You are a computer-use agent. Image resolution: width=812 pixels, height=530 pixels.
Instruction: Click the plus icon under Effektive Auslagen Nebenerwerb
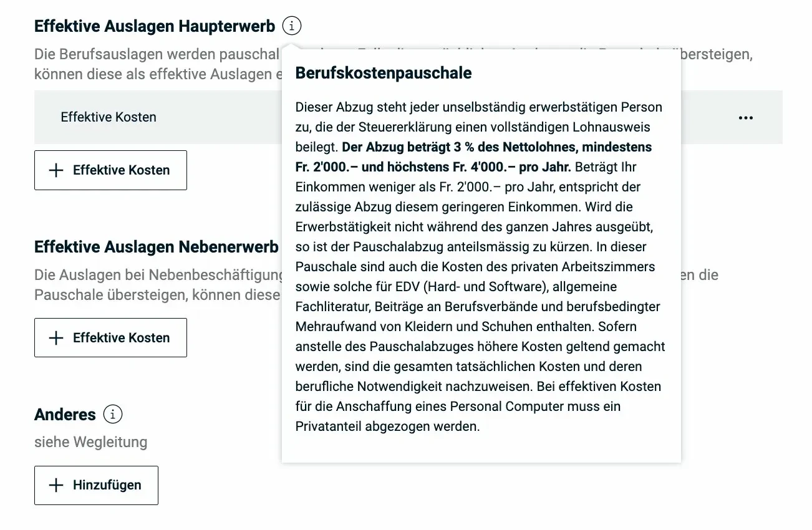(56, 337)
